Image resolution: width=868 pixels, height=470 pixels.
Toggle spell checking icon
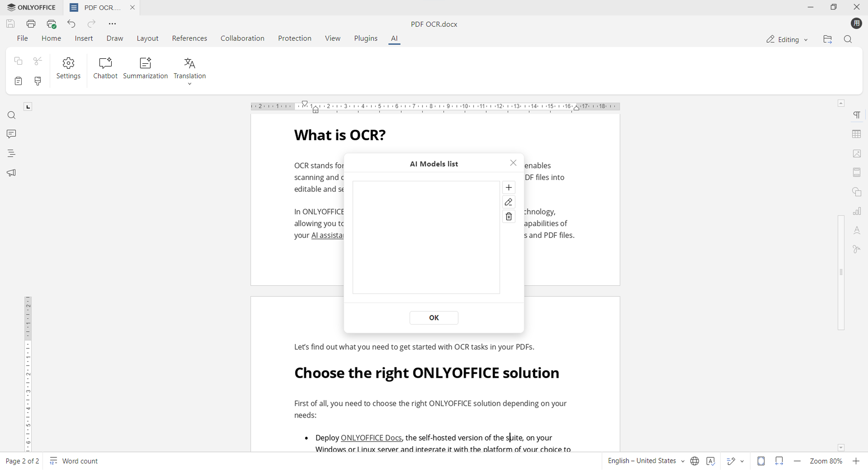coord(711,461)
